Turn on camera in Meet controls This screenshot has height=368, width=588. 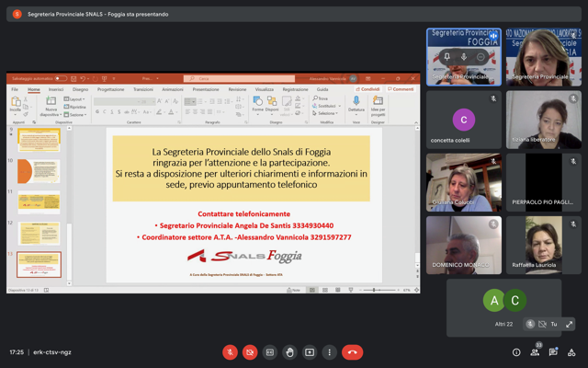250,352
